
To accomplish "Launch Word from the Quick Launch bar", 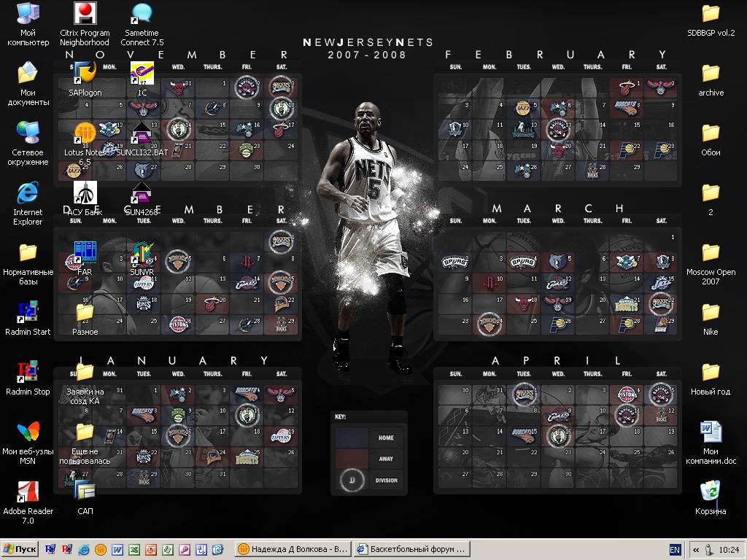I will 117,550.
